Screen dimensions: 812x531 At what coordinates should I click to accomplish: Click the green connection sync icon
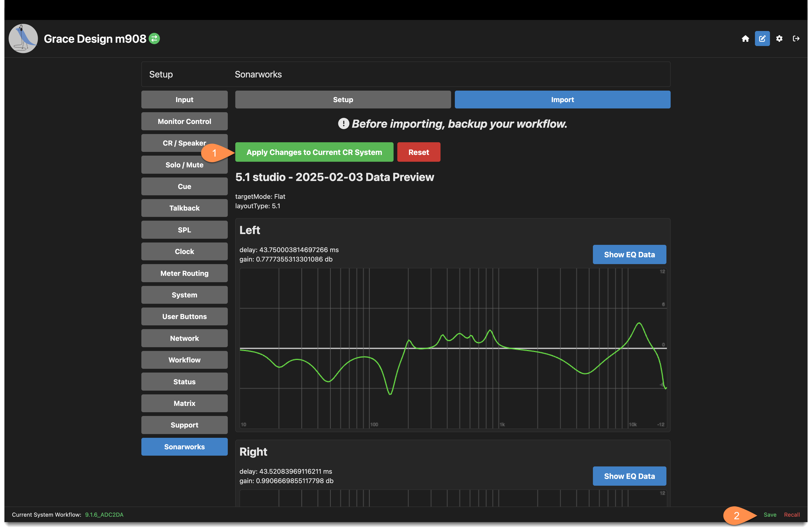click(x=155, y=38)
